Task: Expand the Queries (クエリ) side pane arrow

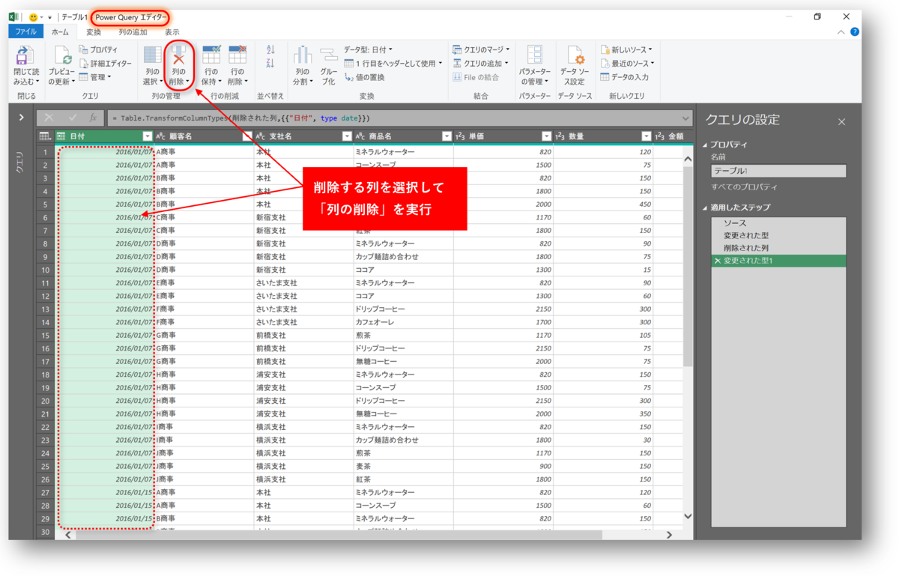Action: (x=21, y=118)
